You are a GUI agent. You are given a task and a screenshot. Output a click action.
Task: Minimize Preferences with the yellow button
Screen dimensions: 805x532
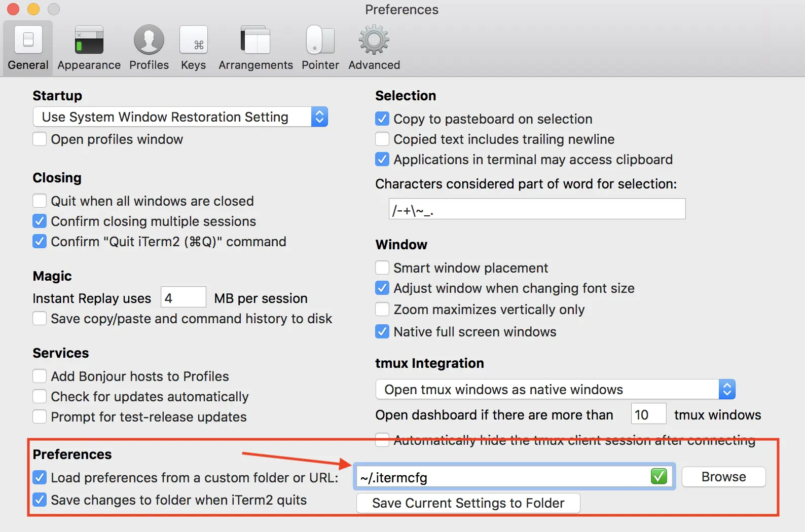[x=33, y=9]
